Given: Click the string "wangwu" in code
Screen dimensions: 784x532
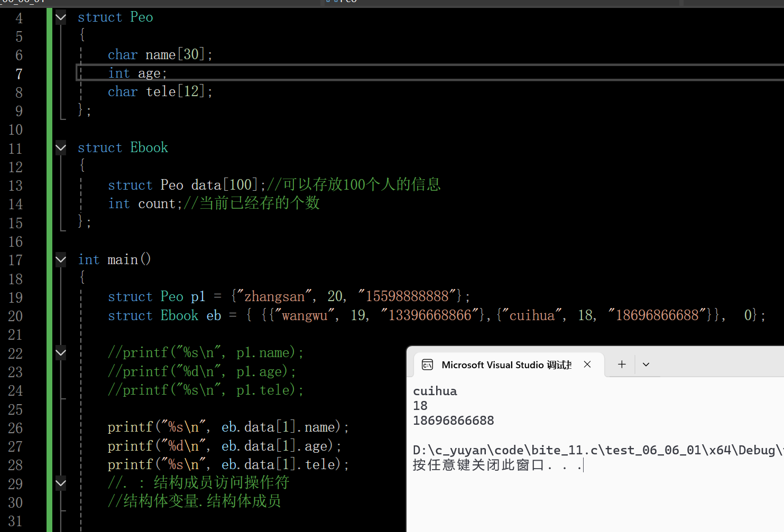Looking at the screenshot, I should pyautogui.click(x=305, y=315).
